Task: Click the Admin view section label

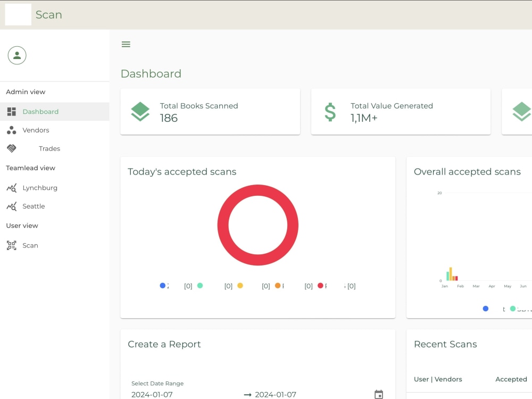Action: click(26, 92)
